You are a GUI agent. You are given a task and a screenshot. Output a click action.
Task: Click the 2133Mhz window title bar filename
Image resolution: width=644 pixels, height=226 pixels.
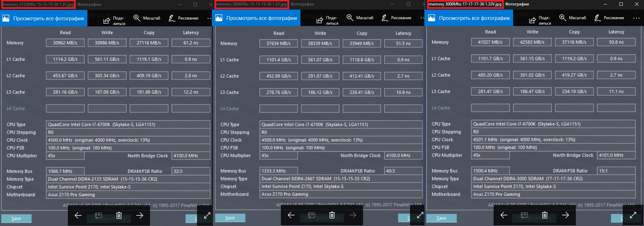point(38,4)
